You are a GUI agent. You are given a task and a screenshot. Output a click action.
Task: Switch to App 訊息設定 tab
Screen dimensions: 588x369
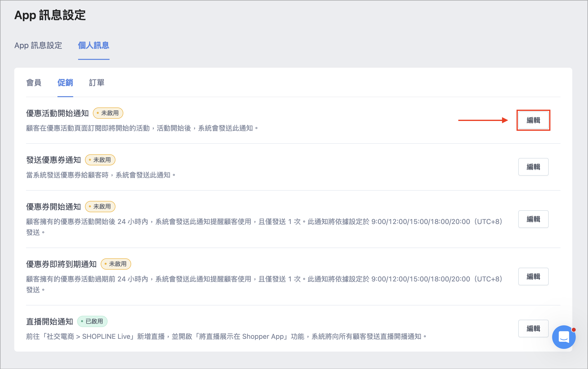[x=38, y=45]
